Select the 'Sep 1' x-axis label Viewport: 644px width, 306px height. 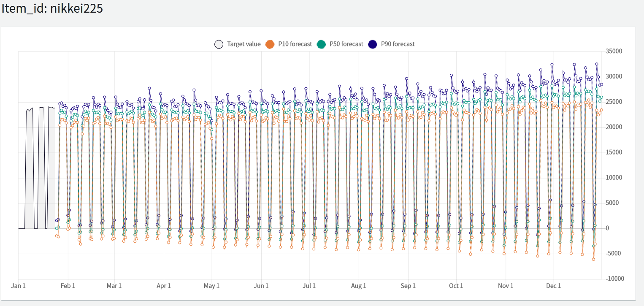(409, 286)
